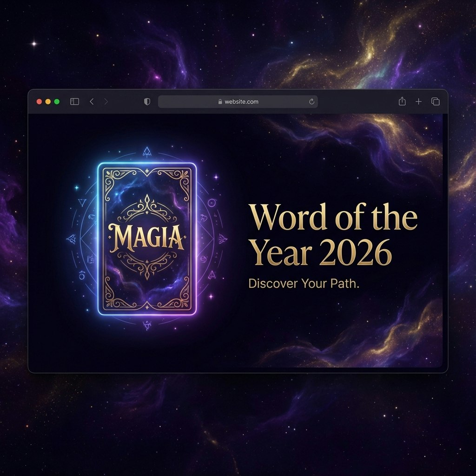476x476 pixels.
Task: Click the padlock icon in the address bar
Action: [x=219, y=101]
